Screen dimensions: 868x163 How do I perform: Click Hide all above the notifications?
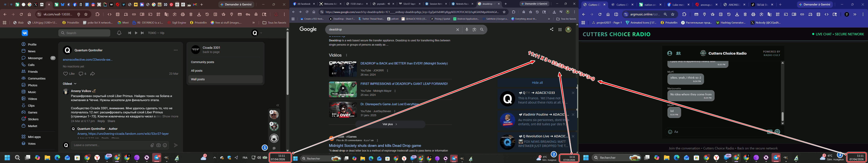point(537,83)
